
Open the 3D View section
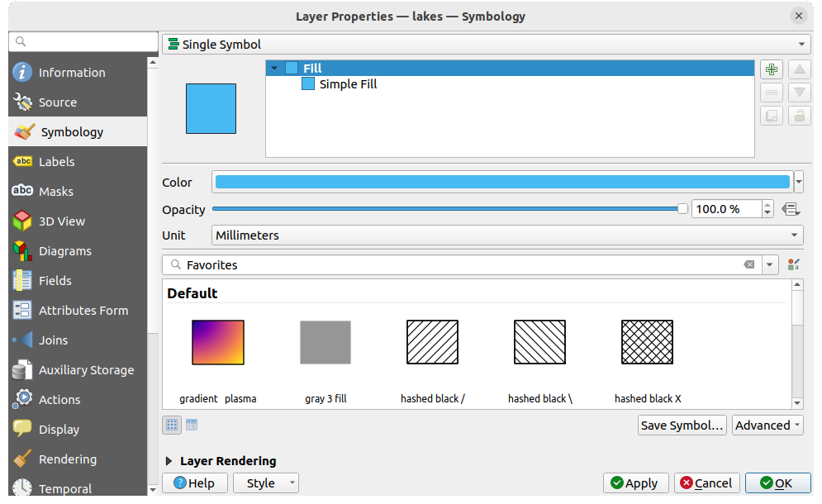tap(62, 221)
